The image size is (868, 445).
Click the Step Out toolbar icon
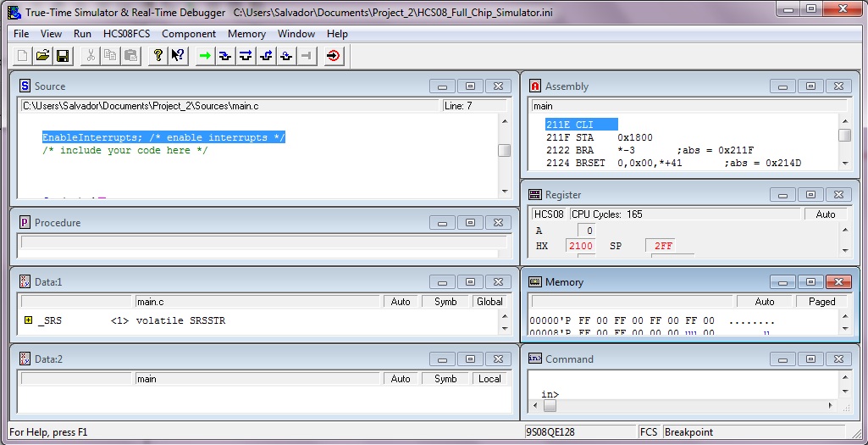coord(266,56)
